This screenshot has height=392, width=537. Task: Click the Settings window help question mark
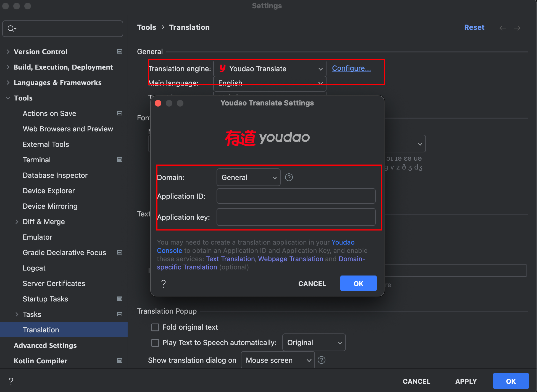tap(11, 381)
